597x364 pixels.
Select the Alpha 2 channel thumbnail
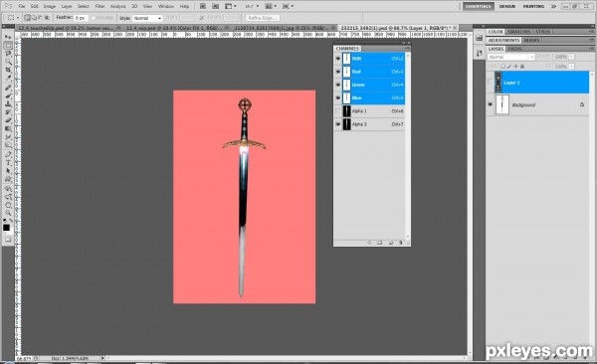point(347,124)
